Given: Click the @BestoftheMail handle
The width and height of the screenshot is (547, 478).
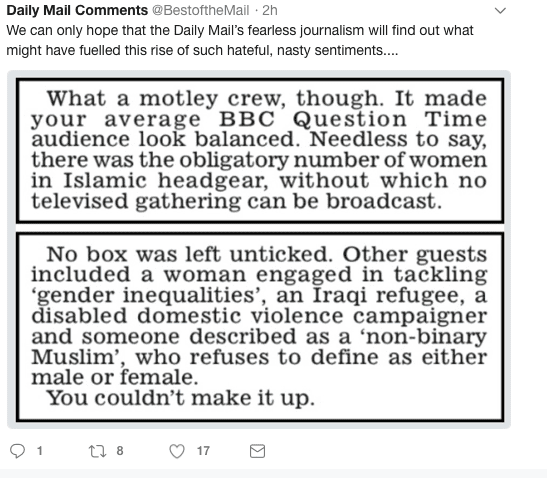Looking at the screenshot, I should (x=200, y=10).
